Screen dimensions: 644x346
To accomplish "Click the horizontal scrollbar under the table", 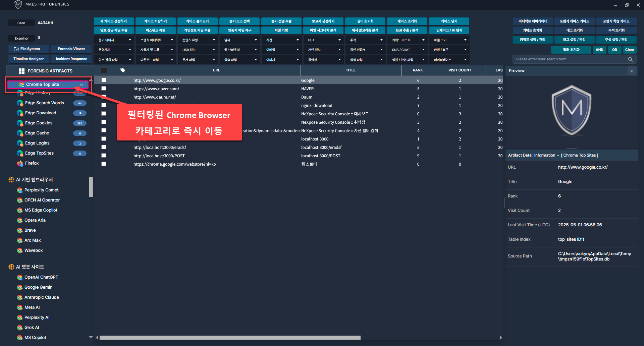I will (230, 338).
